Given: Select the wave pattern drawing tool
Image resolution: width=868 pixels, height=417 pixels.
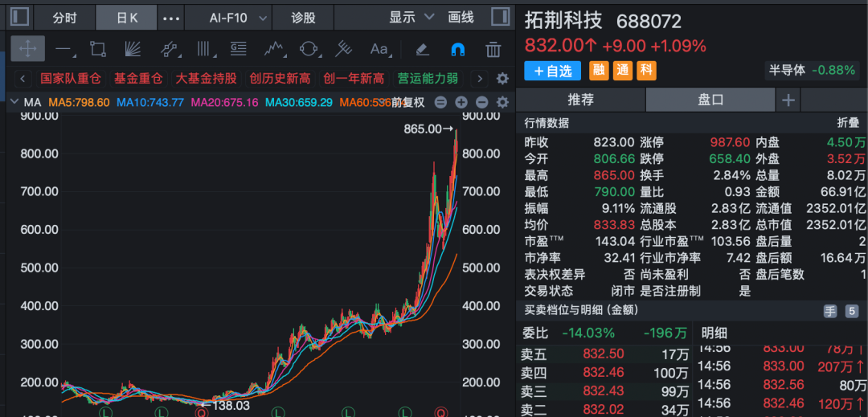Looking at the screenshot, I should [x=275, y=49].
